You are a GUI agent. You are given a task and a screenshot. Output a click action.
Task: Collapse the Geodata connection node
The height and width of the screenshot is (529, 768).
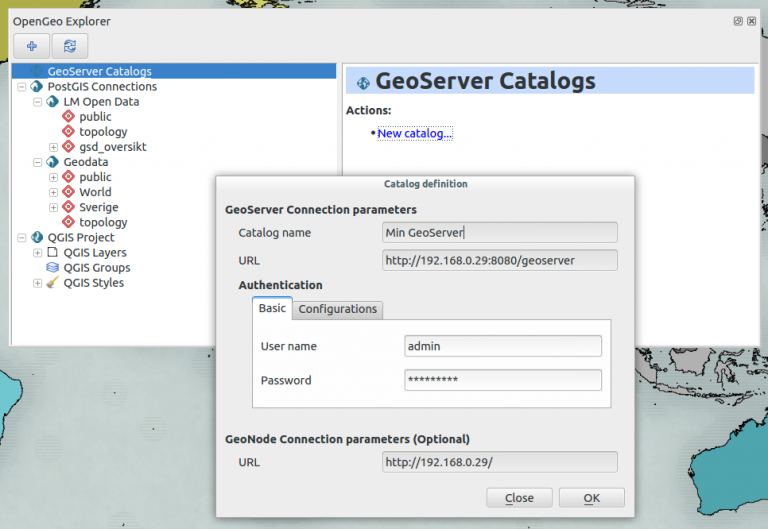pyautogui.click(x=37, y=163)
